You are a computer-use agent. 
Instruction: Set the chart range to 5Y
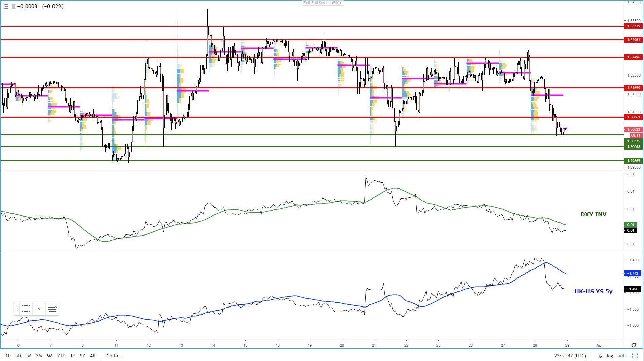pyautogui.click(x=82, y=356)
